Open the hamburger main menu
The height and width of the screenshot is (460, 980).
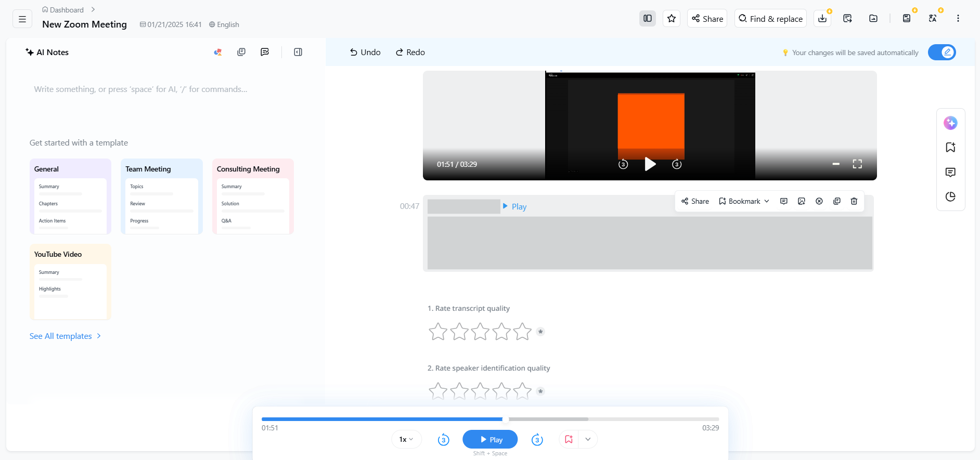(x=22, y=19)
